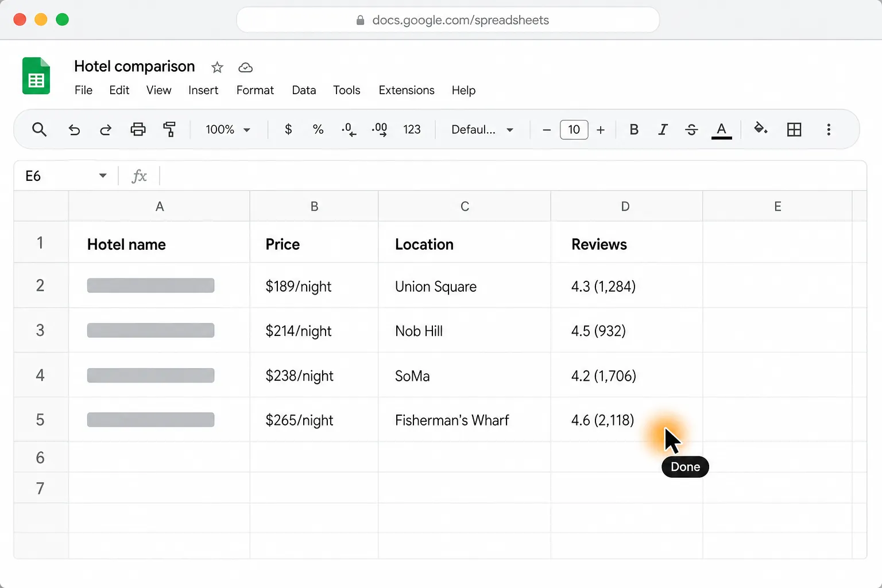Select column C header
Image resolution: width=882 pixels, height=588 pixels.
pos(465,206)
